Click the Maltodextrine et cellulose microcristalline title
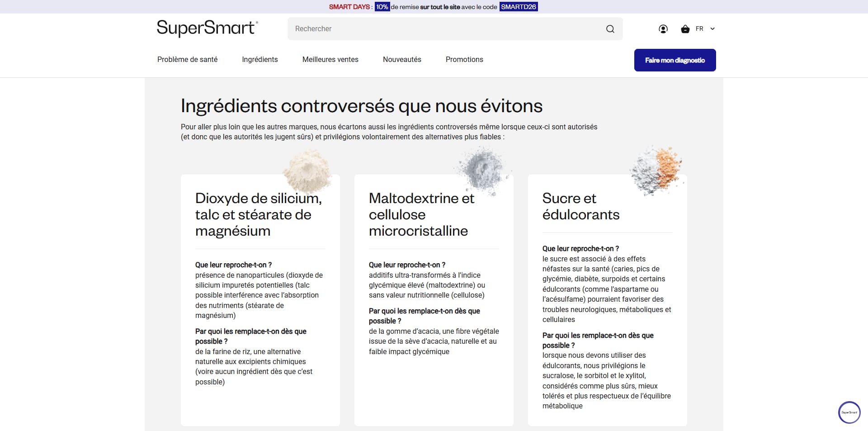 (422, 214)
